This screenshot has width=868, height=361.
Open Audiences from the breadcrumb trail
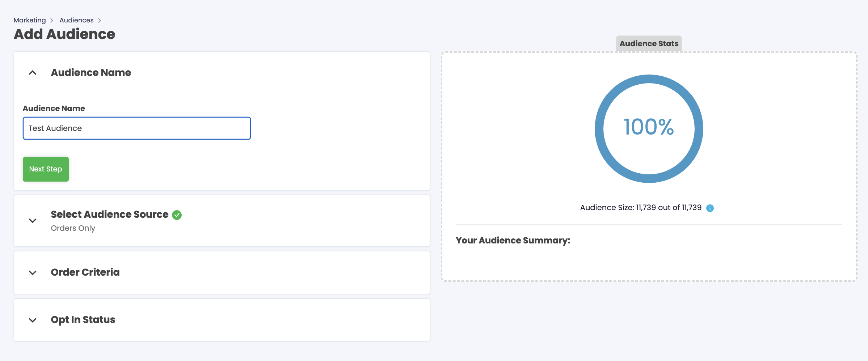[76, 20]
